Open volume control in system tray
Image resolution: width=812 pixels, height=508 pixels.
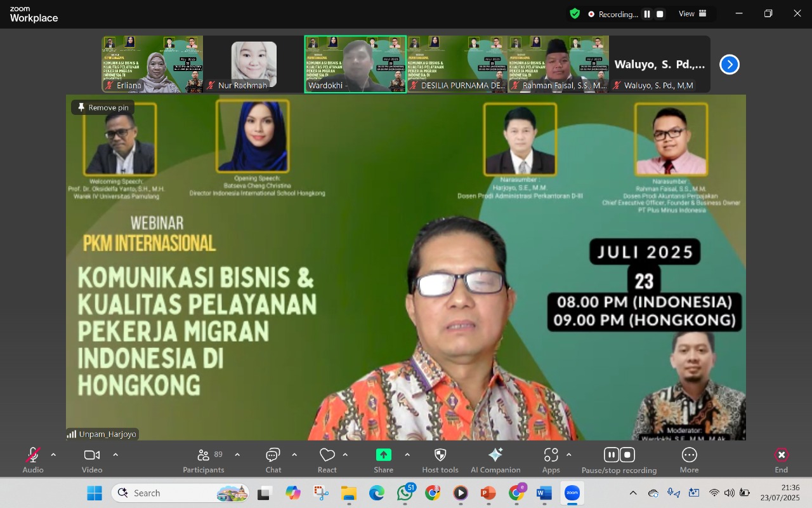pyautogui.click(x=730, y=493)
